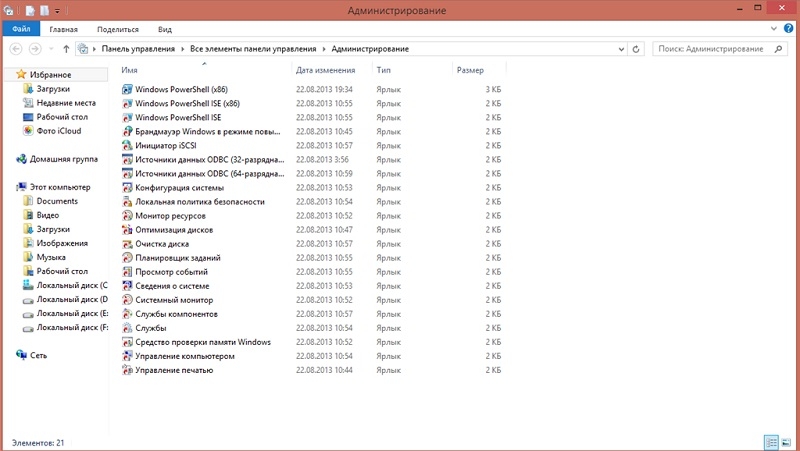Open the address bar history dropdown
Viewport: 800px width, 451px height.
coord(621,49)
